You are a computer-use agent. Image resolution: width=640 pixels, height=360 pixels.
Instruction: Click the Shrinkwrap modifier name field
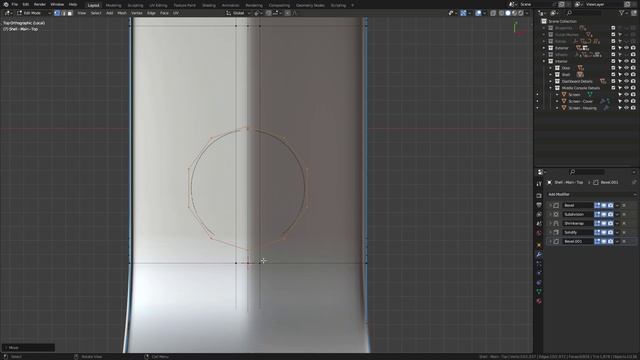point(578,223)
